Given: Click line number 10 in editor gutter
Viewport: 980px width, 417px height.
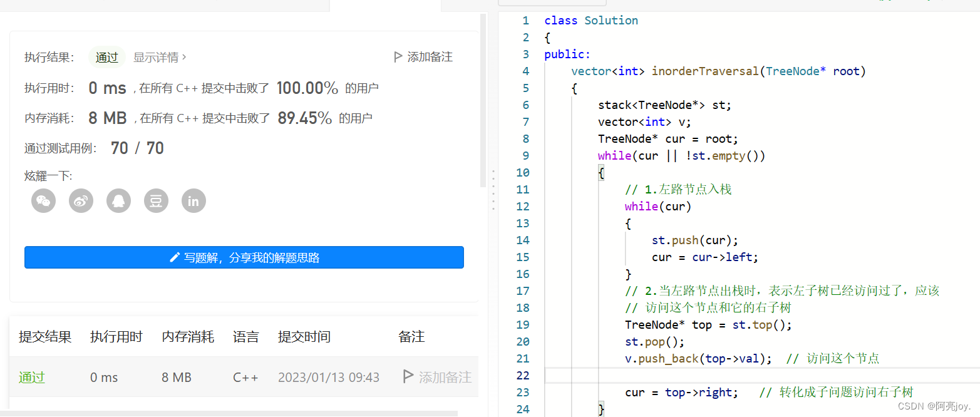Looking at the screenshot, I should point(522,173).
